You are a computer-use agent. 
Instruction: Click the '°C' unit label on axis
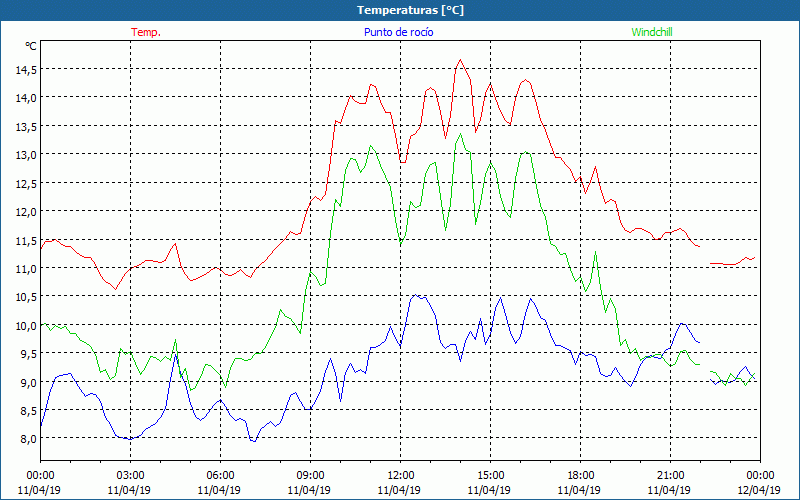pos(31,46)
